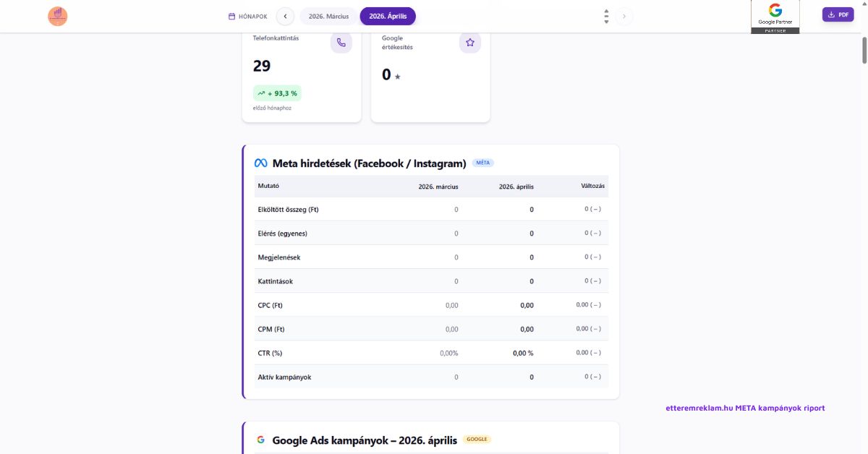Click the calendar icon beside HÓNAPOK
This screenshot has width=868, height=454.
point(231,16)
